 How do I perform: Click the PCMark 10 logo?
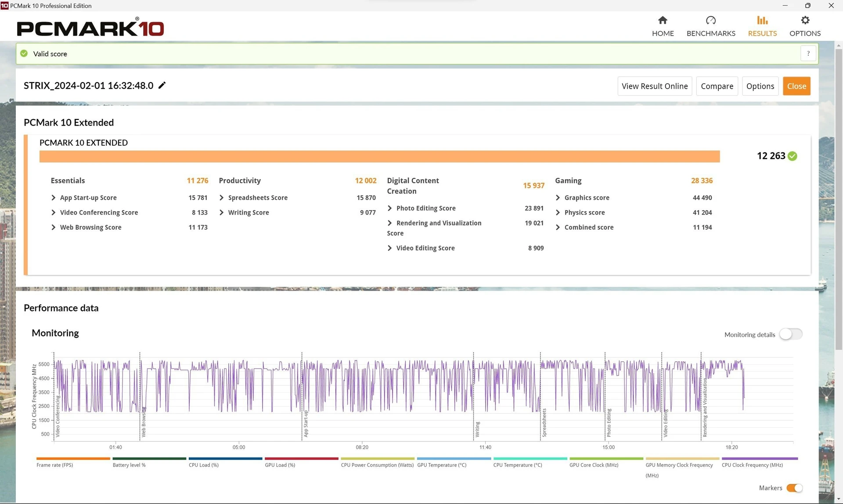(x=90, y=27)
